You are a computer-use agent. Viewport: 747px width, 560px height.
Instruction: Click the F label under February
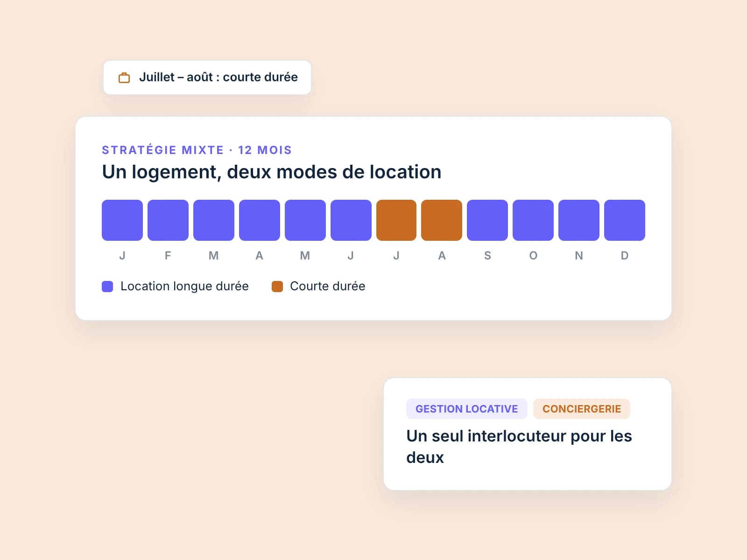pyautogui.click(x=168, y=256)
